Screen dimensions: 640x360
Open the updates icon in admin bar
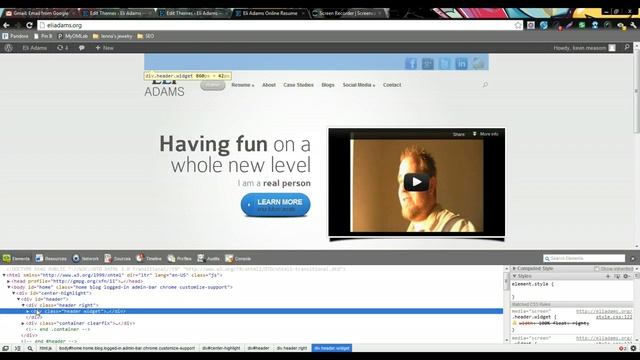pos(62,48)
